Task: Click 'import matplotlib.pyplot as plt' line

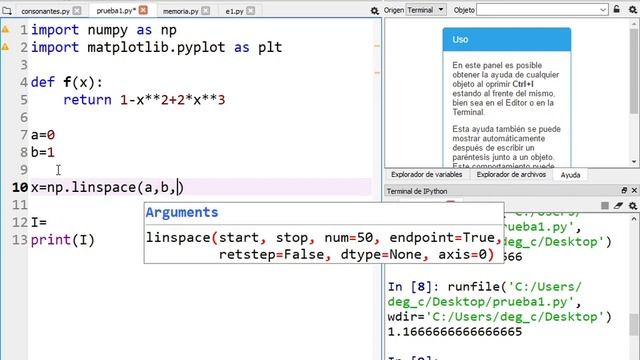Action: coord(156,47)
